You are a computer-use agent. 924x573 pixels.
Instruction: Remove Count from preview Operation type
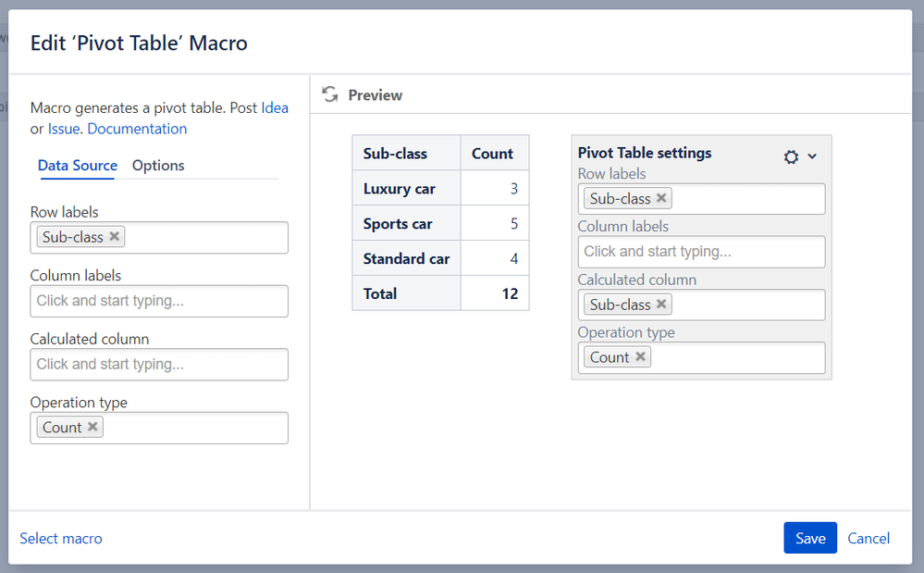pos(640,356)
